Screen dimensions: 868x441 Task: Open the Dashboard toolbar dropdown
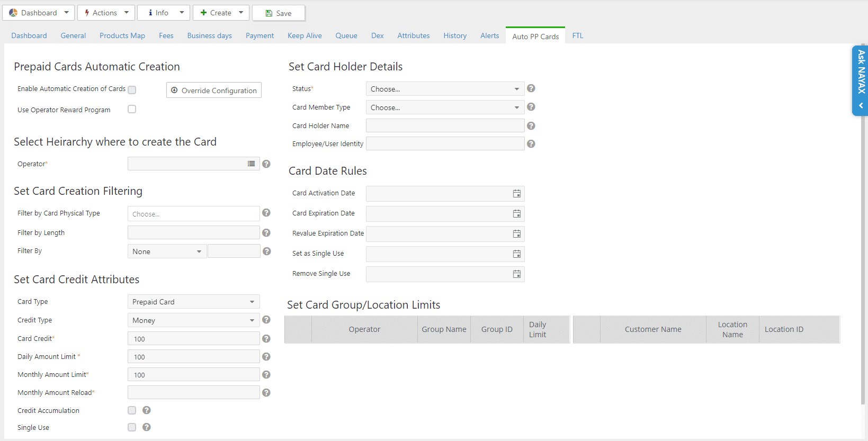(x=39, y=13)
